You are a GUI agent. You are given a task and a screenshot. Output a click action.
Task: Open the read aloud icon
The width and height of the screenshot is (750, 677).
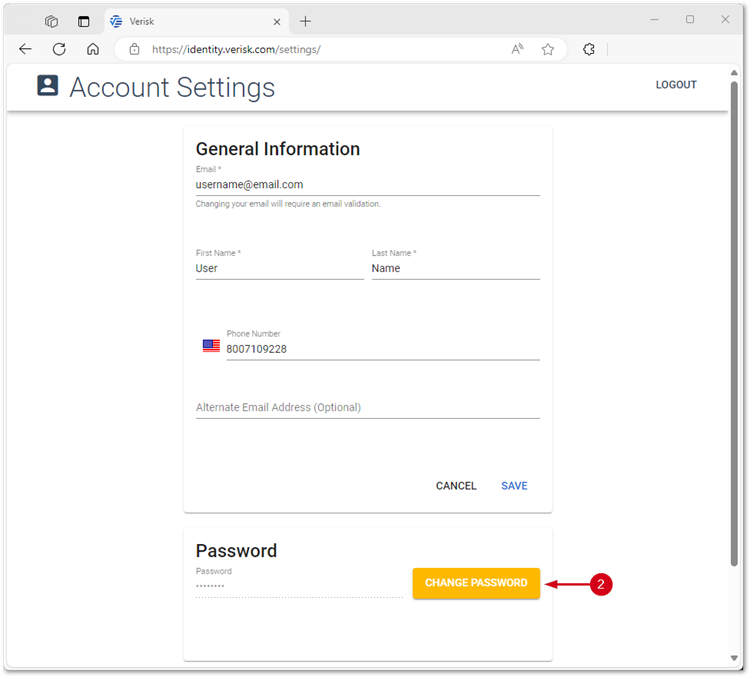tap(517, 49)
